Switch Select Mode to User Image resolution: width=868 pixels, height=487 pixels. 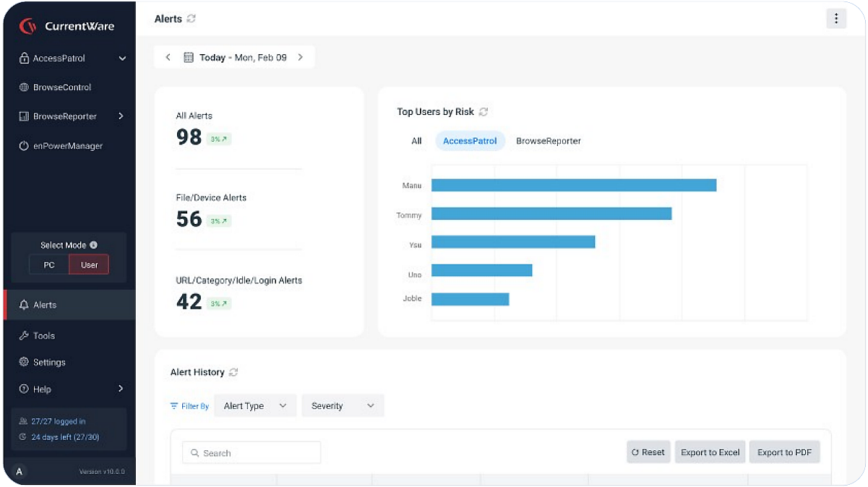pos(89,265)
